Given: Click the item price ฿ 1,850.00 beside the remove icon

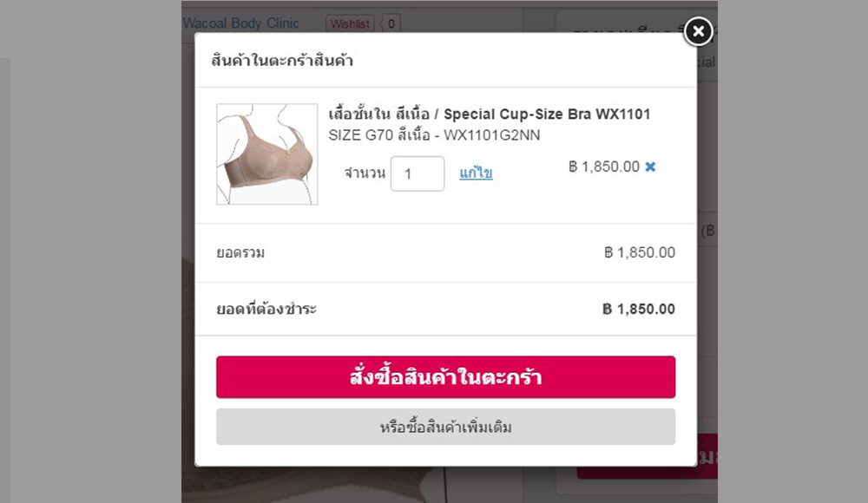Looking at the screenshot, I should (x=604, y=167).
